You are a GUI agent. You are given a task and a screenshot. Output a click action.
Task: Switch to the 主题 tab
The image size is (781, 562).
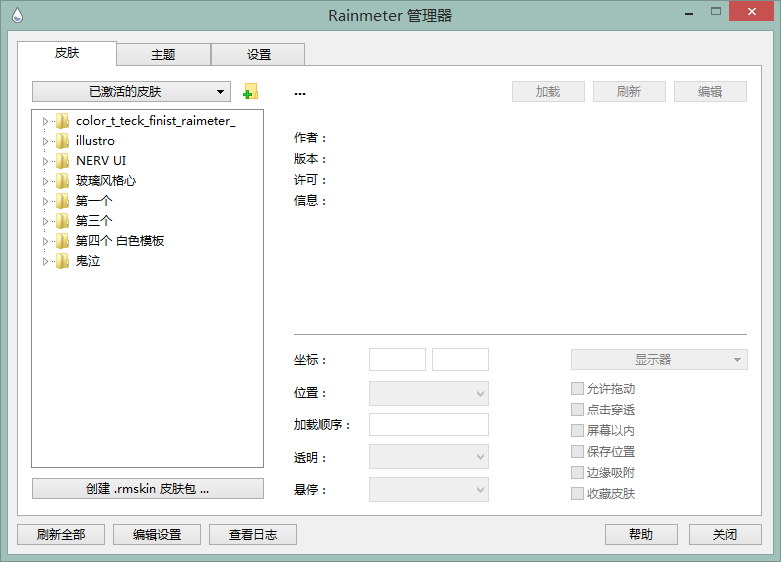click(x=163, y=55)
